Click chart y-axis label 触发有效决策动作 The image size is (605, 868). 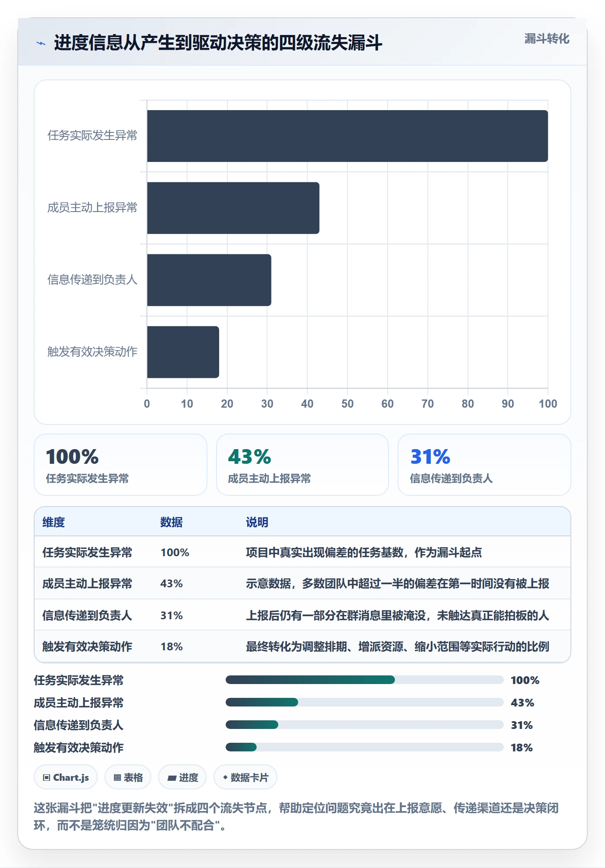point(92,352)
